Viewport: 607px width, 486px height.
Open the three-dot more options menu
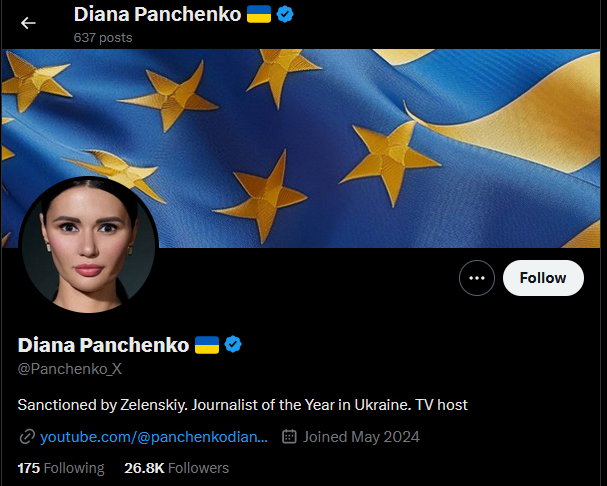pyautogui.click(x=477, y=278)
